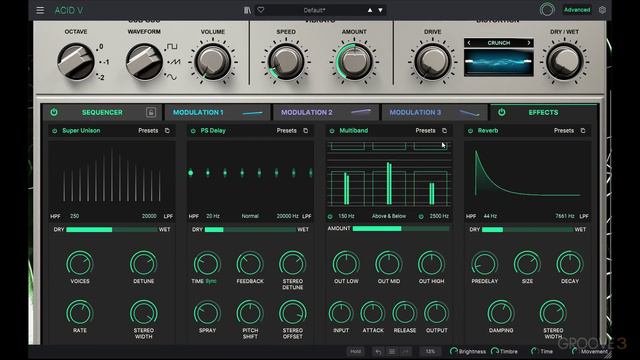Toggle PS Delay effect power

[193, 131]
